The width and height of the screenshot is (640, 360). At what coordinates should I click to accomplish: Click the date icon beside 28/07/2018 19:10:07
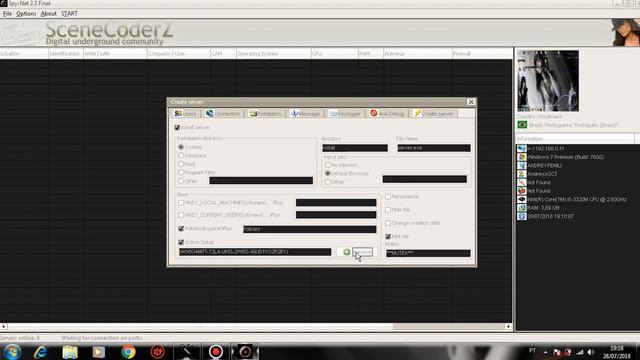[x=522, y=216]
